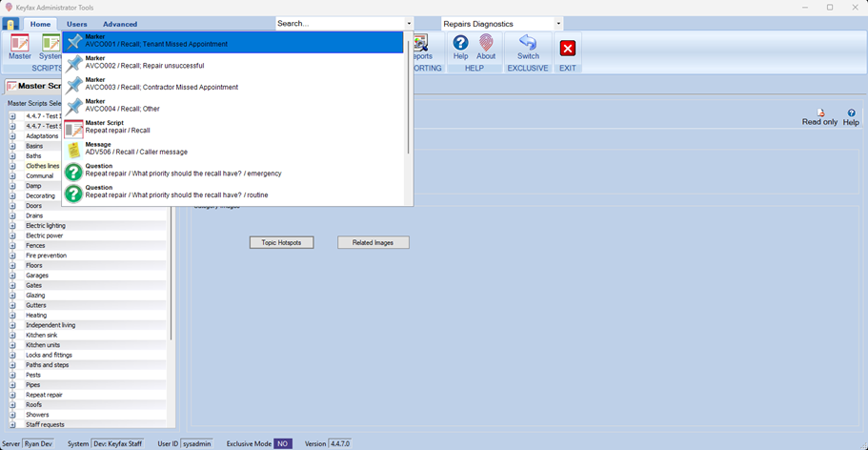Expand the Electric lighting tree node
Image resolution: width=868 pixels, height=450 pixels.
[13, 226]
